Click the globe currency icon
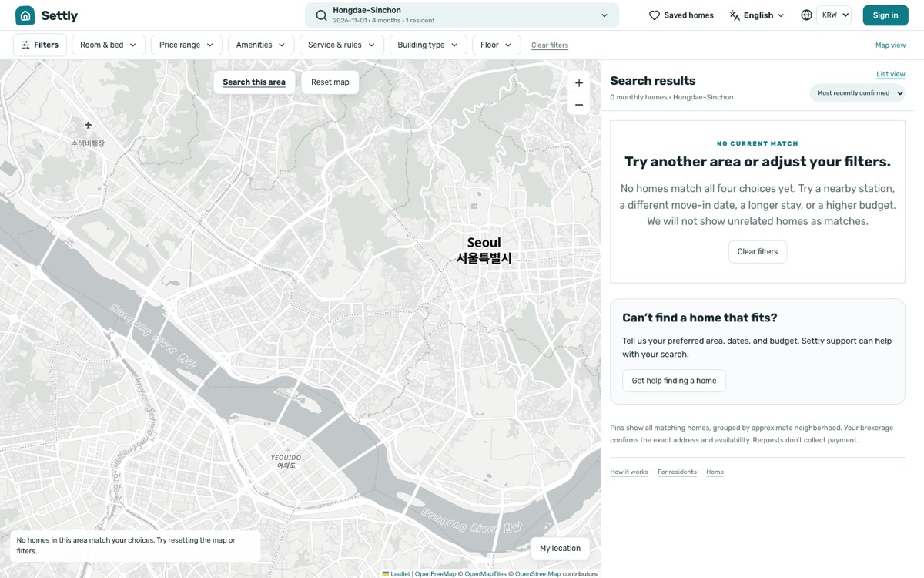This screenshot has width=924, height=578. 806,15
